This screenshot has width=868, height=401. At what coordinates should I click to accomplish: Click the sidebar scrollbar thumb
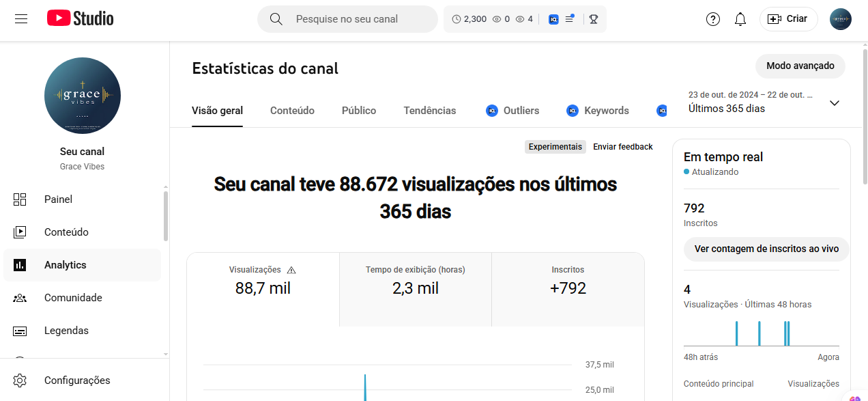coord(165,216)
